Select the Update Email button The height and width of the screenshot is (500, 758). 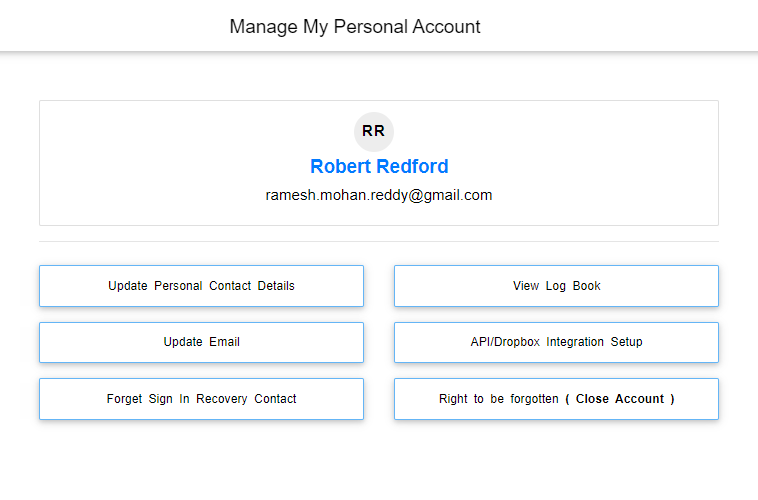pyautogui.click(x=201, y=342)
